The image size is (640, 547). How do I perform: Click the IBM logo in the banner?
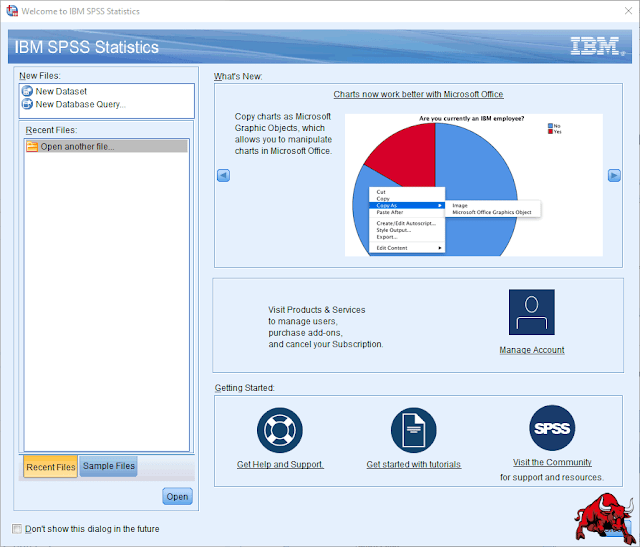coord(597,46)
